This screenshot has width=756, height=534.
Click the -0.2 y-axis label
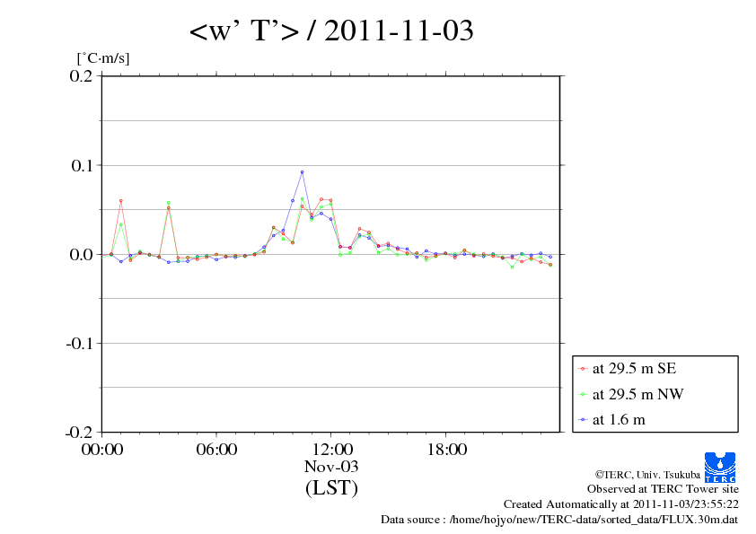pyautogui.click(x=79, y=433)
